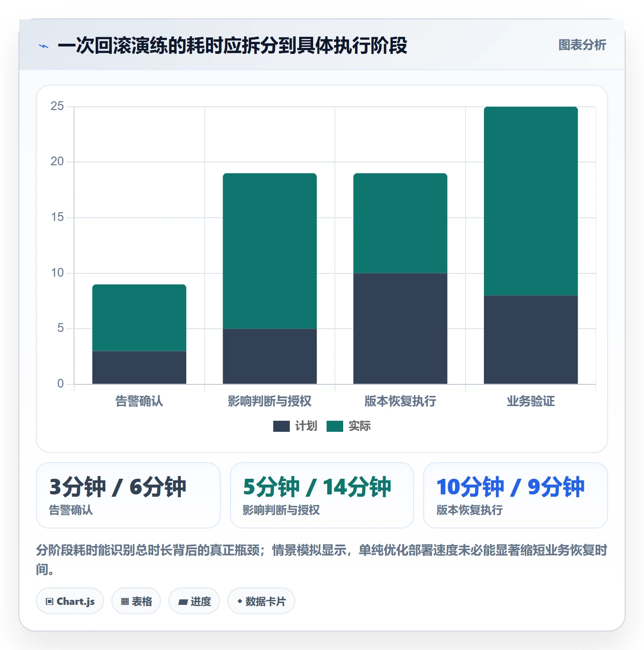Select the Chart.js tag chip

[x=70, y=601]
